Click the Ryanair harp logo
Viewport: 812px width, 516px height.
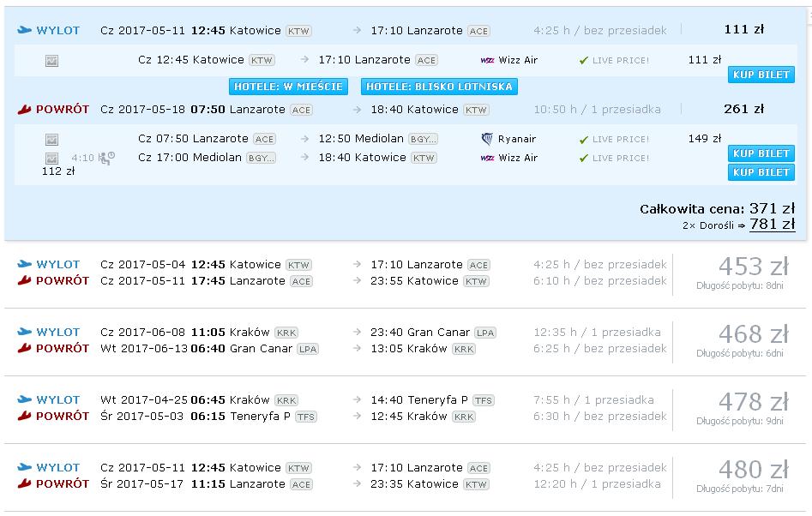point(487,139)
